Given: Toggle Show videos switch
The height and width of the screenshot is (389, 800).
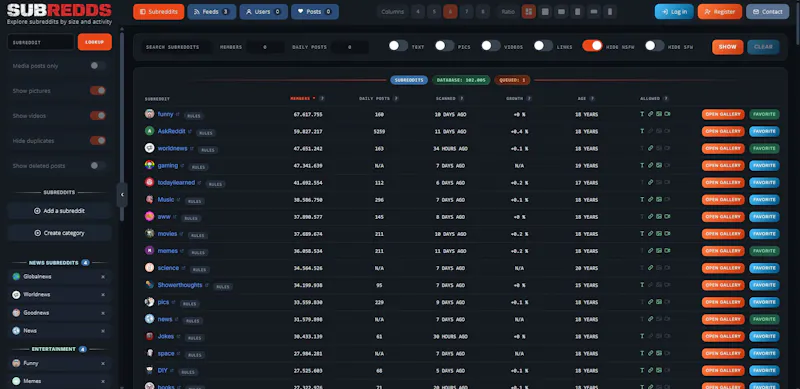Looking at the screenshot, I should tap(98, 115).
